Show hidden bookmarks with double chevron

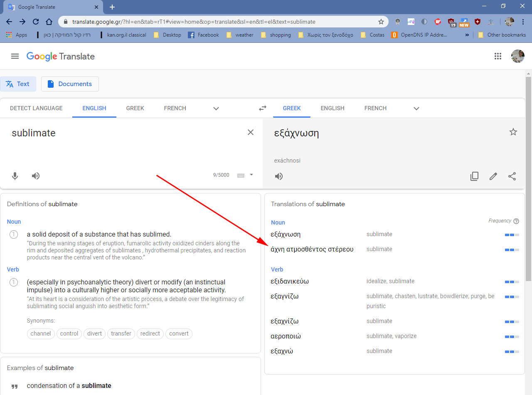(467, 35)
